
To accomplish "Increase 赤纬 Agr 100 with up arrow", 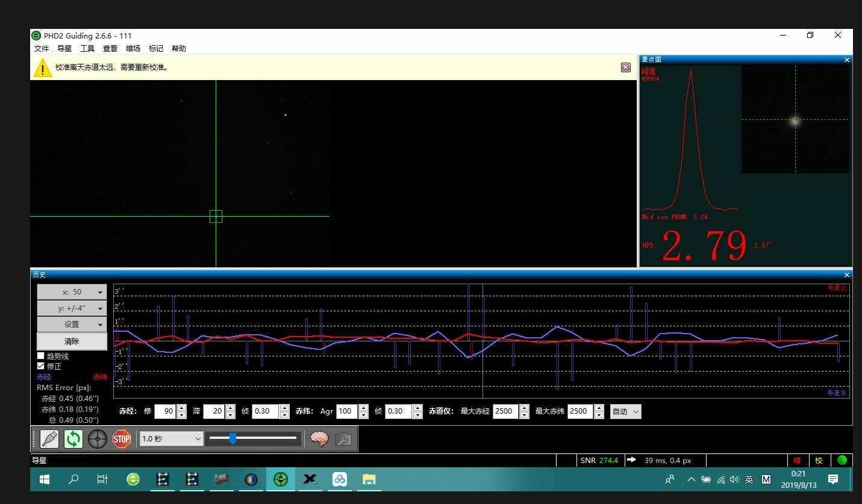I will (x=363, y=408).
